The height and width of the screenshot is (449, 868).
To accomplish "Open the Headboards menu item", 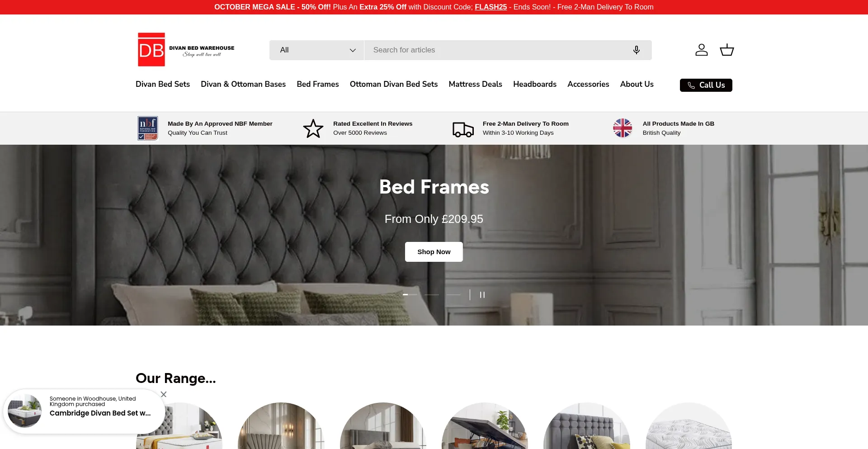I will [535, 84].
